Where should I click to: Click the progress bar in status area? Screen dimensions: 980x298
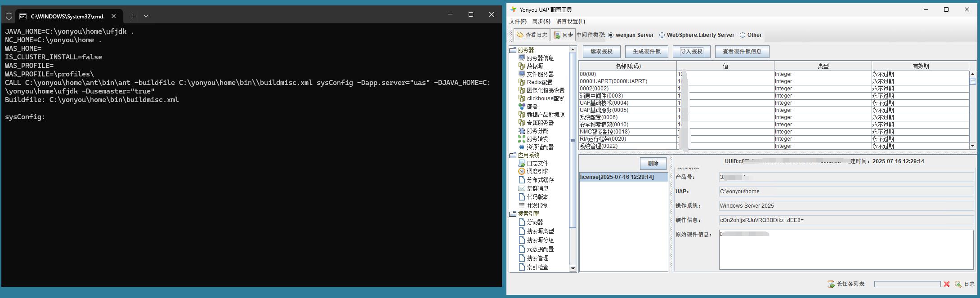[907, 284]
